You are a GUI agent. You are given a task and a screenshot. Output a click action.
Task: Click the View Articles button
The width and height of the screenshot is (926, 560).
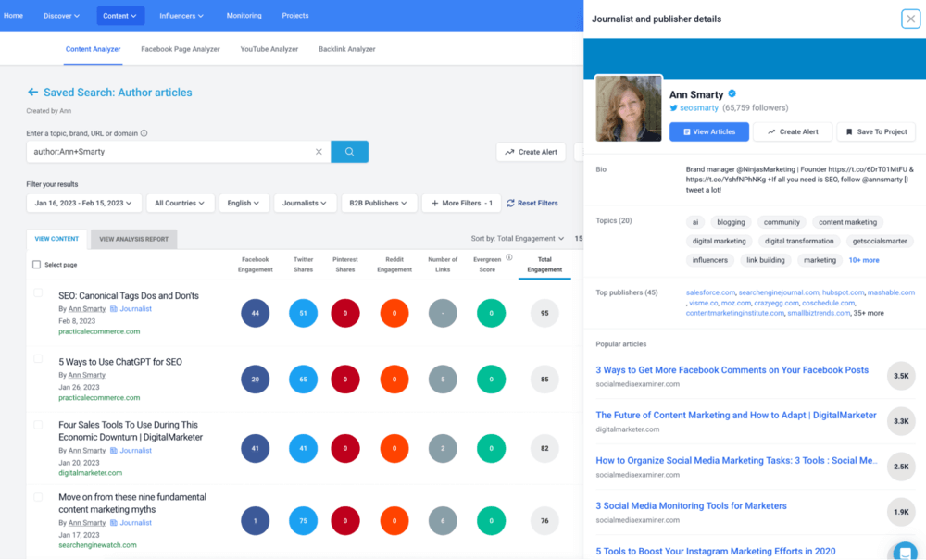(x=709, y=132)
